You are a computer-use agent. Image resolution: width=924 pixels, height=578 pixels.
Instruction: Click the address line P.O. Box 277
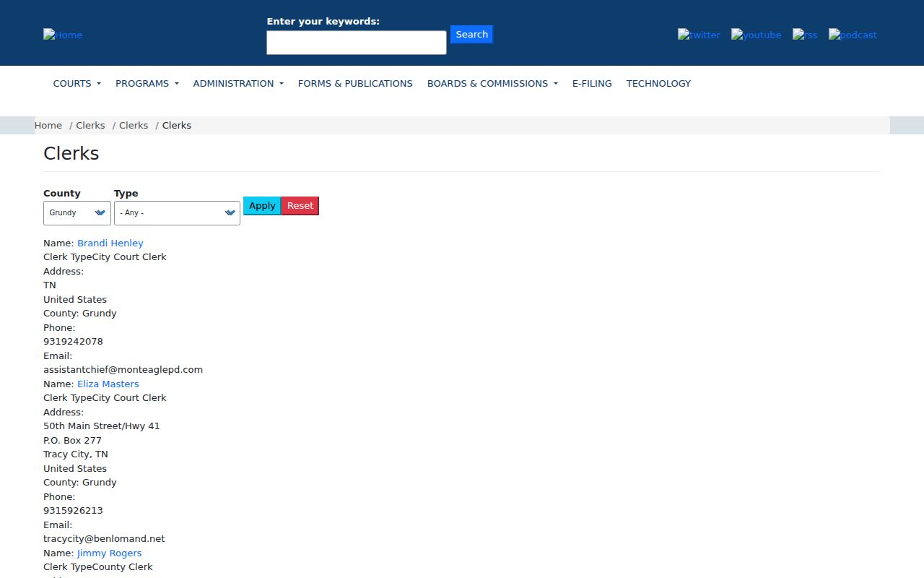pyautogui.click(x=72, y=440)
